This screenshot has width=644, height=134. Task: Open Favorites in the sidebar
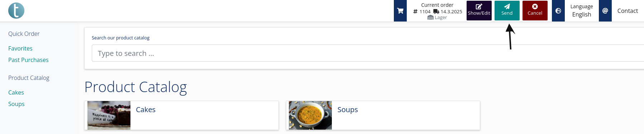pos(20,48)
